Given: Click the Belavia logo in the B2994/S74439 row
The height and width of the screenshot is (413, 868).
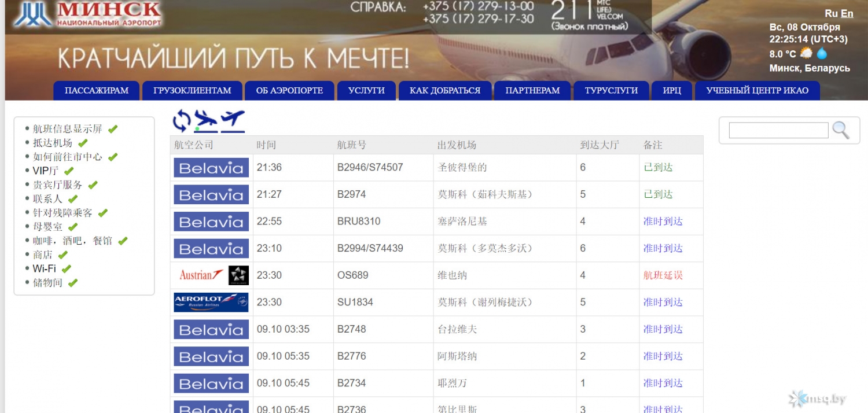Looking at the screenshot, I should [x=211, y=249].
